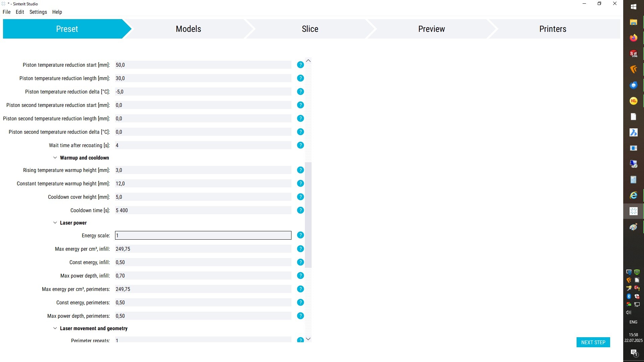Screen dimensions: 644x362
Task: Open help for Piston temperature reduction start
Action: pyautogui.click(x=300, y=65)
